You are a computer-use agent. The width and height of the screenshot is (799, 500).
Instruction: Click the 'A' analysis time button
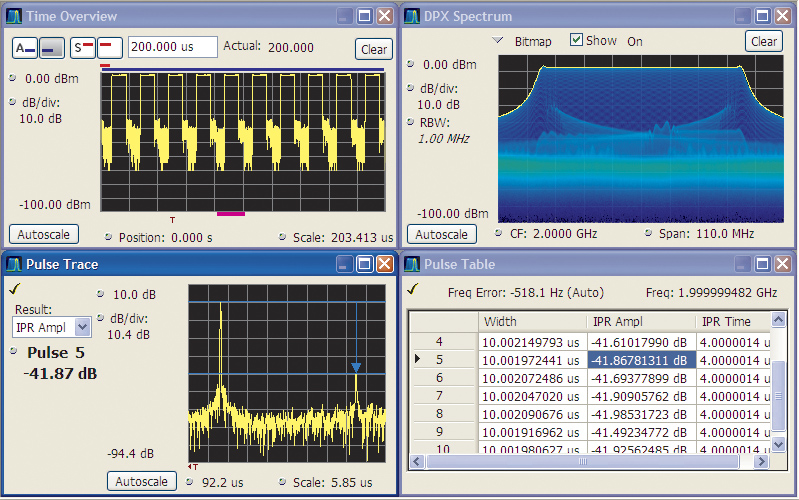tap(24, 48)
